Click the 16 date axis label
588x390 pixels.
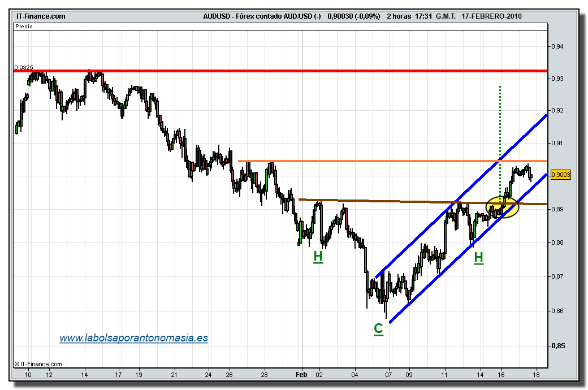[501, 374]
